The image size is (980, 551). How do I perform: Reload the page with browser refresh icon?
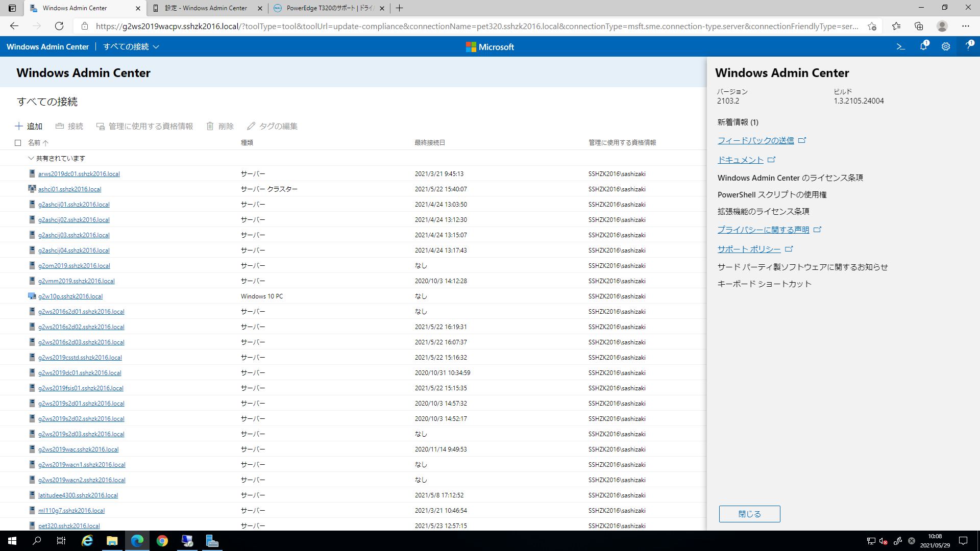[59, 26]
